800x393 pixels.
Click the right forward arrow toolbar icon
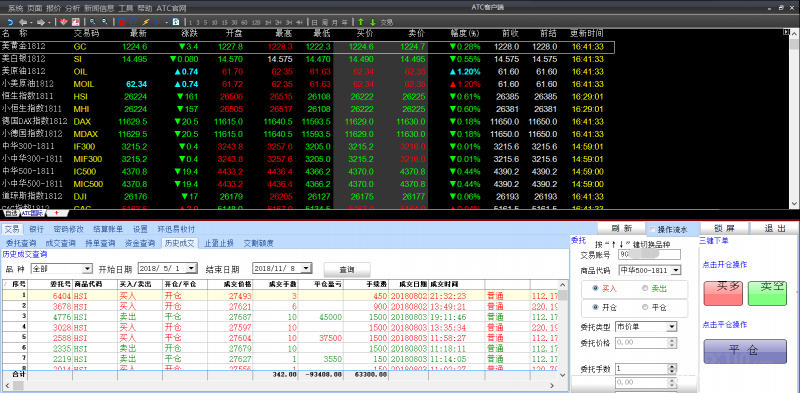click(x=40, y=22)
